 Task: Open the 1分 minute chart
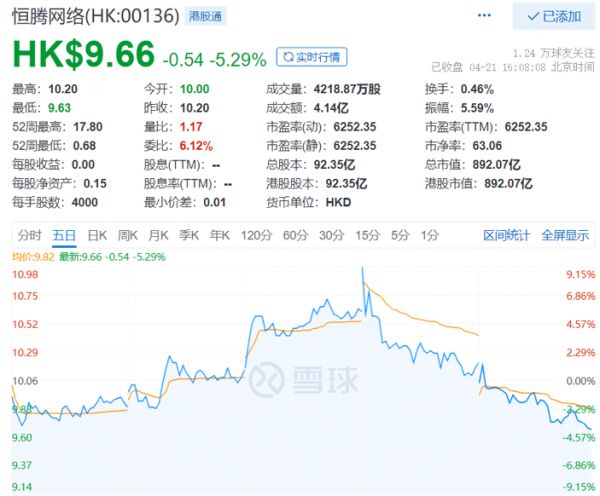pos(430,235)
